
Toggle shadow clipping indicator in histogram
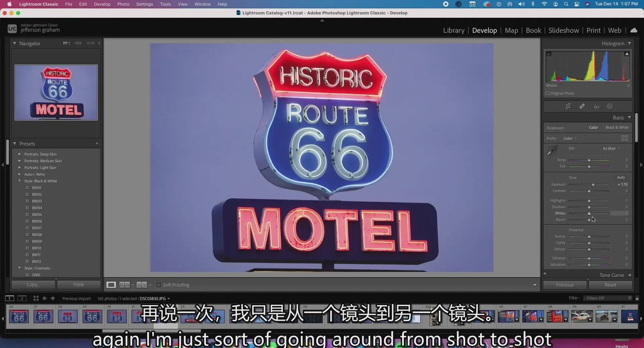pos(549,54)
